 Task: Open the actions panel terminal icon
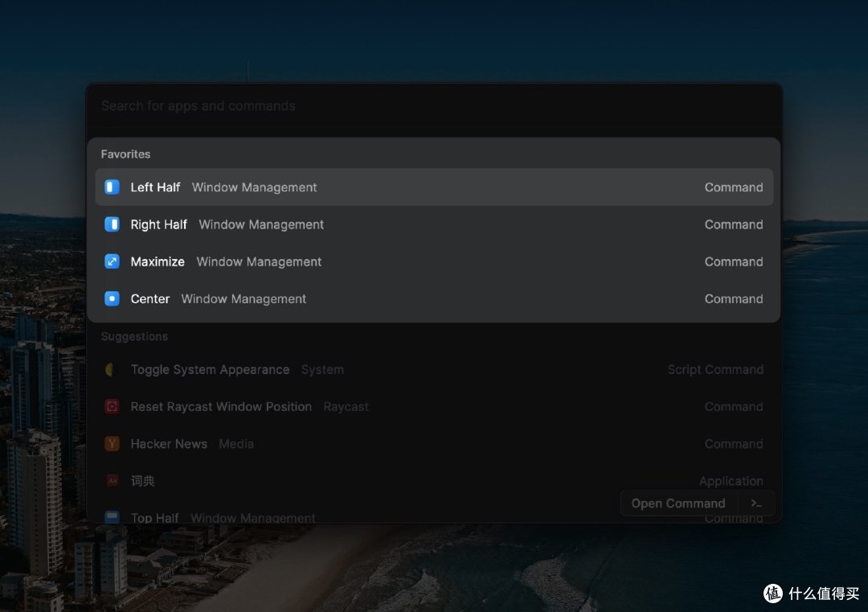tap(756, 503)
